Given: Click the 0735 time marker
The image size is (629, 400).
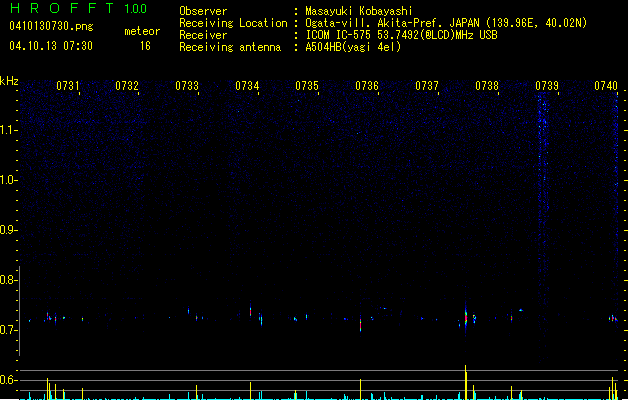Looking at the screenshot, I should [x=307, y=86].
